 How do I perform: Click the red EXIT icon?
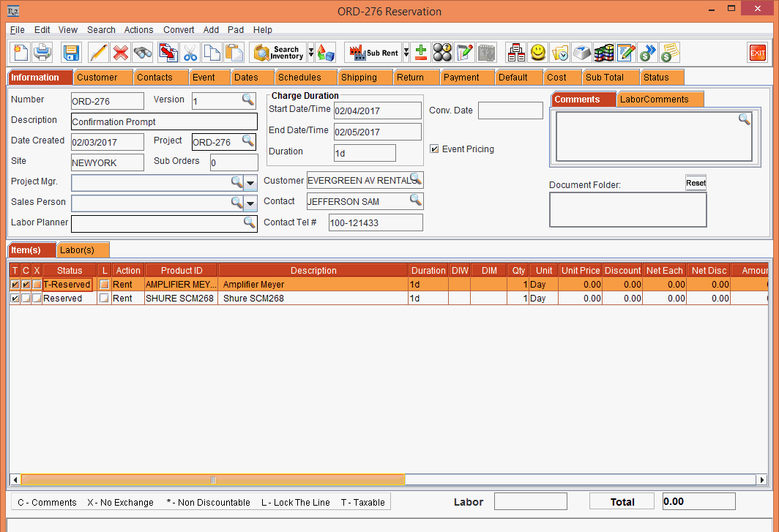coord(757,53)
